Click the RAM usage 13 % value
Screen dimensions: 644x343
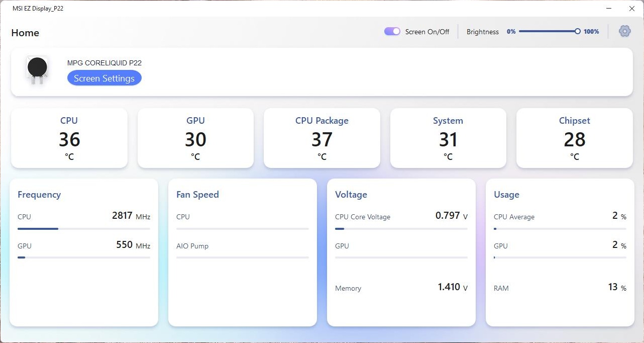pyautogui.click(x=617, y=288)
